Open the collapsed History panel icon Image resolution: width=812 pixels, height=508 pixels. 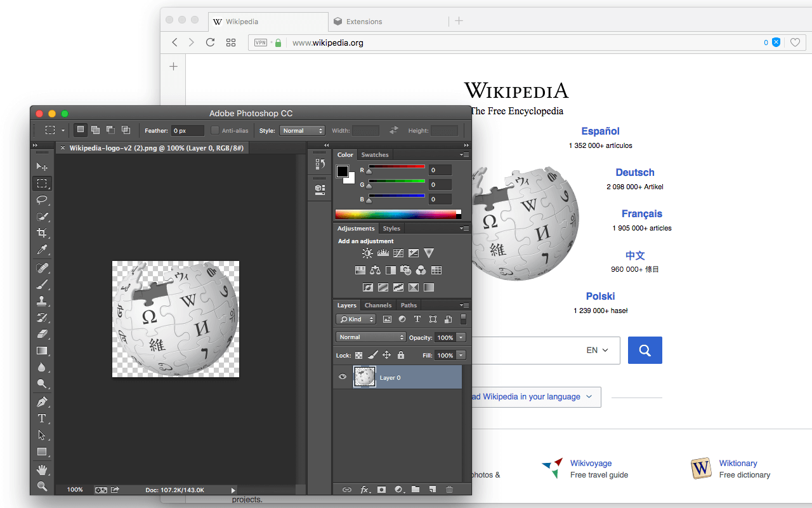pyautogui.click(x=320, y=164)
